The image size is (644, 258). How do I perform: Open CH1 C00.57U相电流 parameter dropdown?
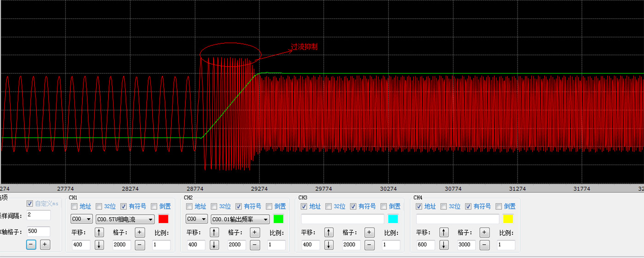tap(125, 219)
